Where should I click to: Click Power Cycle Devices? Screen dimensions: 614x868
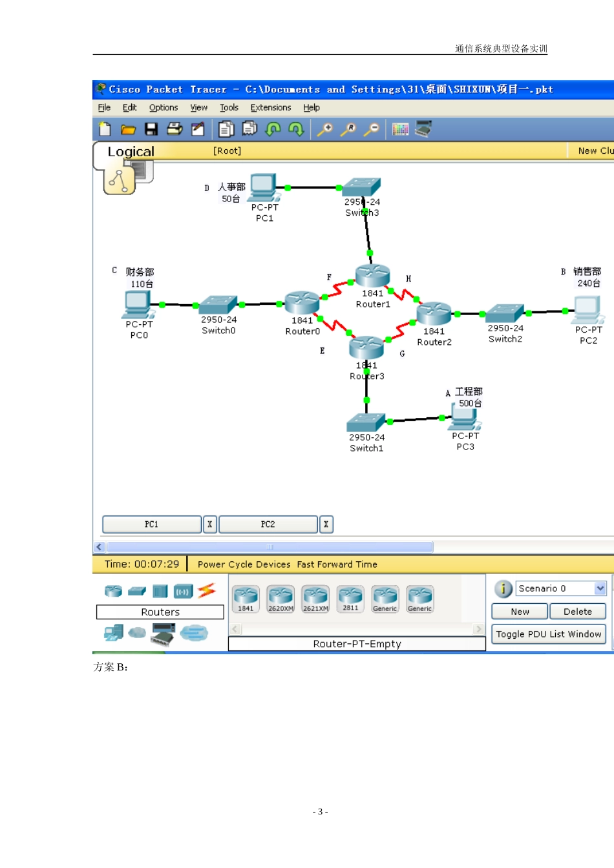244,564
